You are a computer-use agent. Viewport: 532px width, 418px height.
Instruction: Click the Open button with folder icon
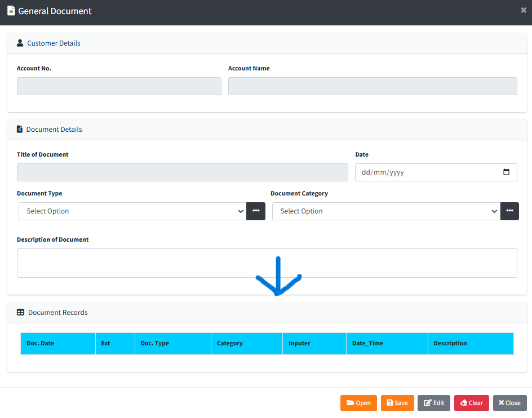[358, 403]
